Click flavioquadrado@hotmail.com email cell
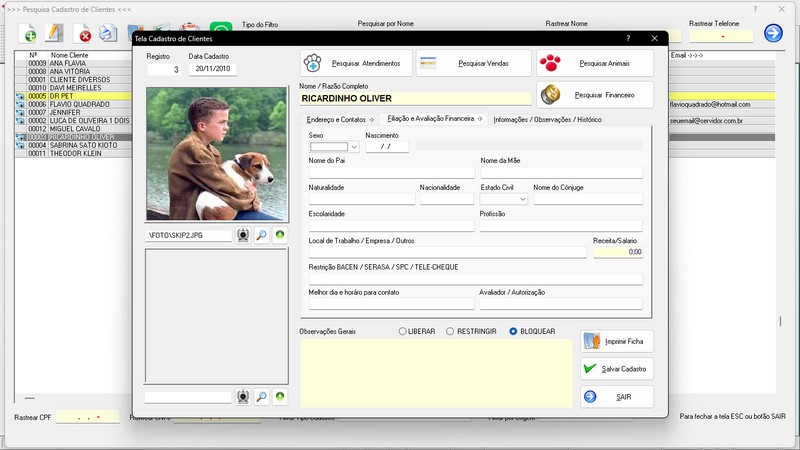Screen dimensions: 800x450 710,104
